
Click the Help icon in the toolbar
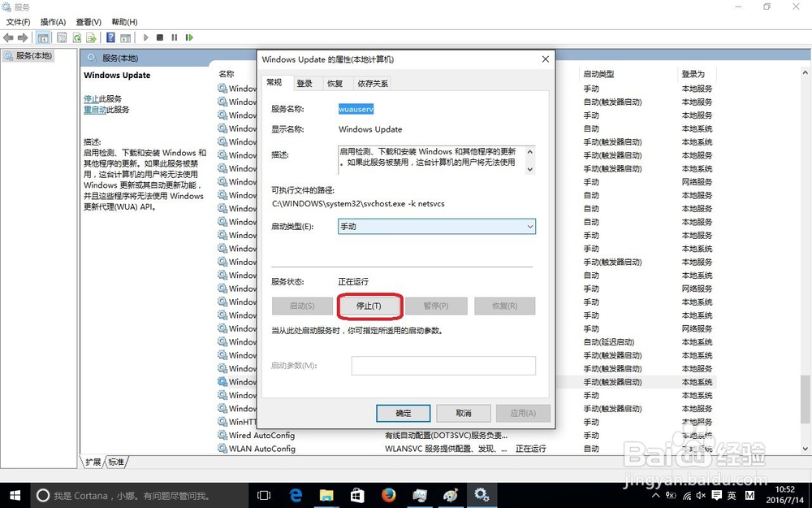pyautogui.click(x=110, y=37)
